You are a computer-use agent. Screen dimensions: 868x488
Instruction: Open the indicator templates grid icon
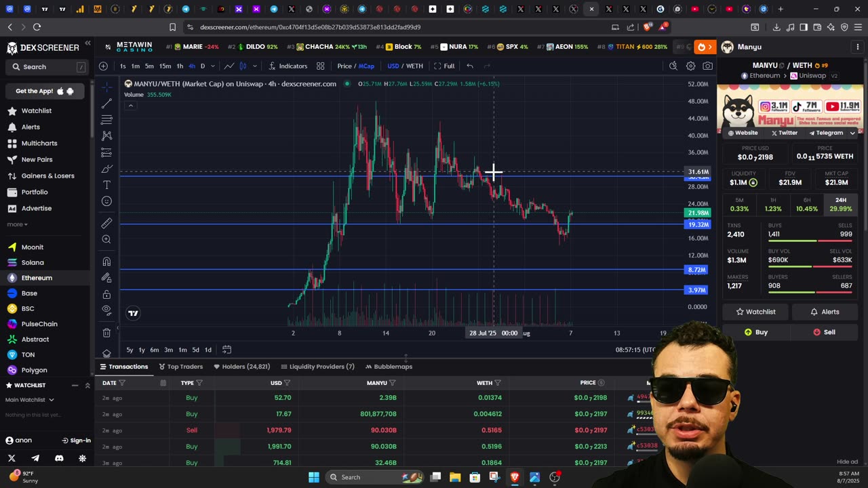pyautogui.click(x=320, y=66)
